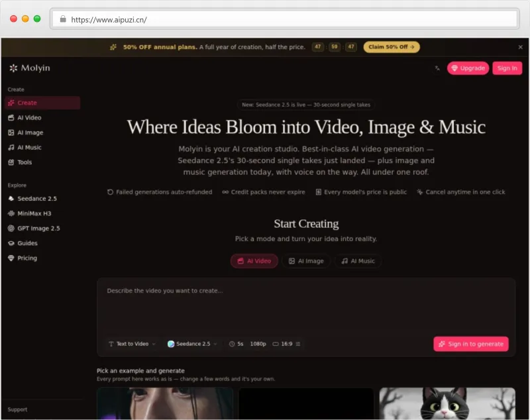The image size is (530, 420).
Task: Select the black-and-white cat example thumbnail
Action: pos(447,403)
